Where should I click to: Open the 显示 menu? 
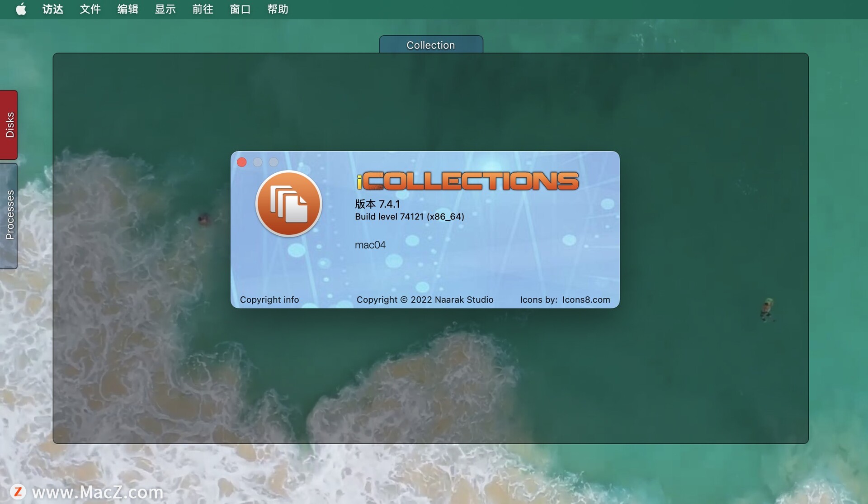pyautogui.click(x=165, y=9)
